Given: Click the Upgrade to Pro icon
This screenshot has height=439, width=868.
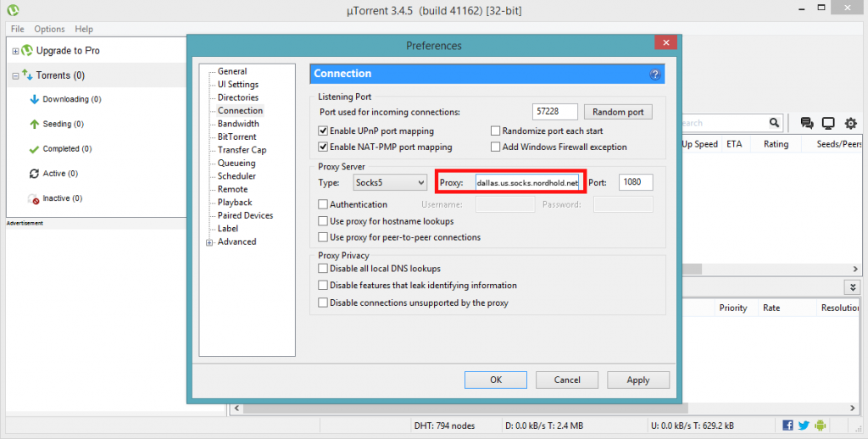Looking at the screenshot, I should click(26, 50).
